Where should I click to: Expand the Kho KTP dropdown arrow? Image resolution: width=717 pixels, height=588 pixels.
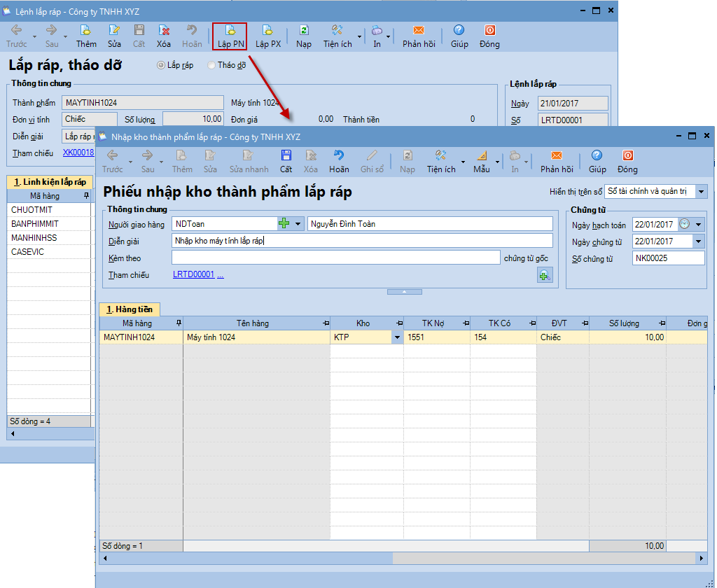398,337
